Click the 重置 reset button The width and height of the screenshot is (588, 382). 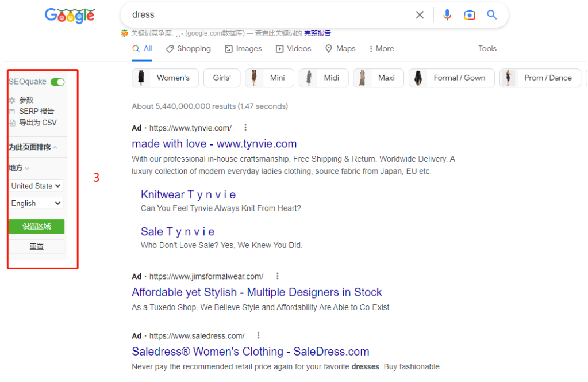pyautogui.click(x=36, y=247)
